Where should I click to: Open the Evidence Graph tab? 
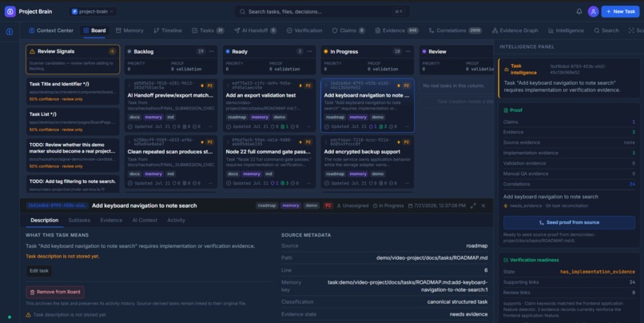pyautogui.click(x=515, y=30)
